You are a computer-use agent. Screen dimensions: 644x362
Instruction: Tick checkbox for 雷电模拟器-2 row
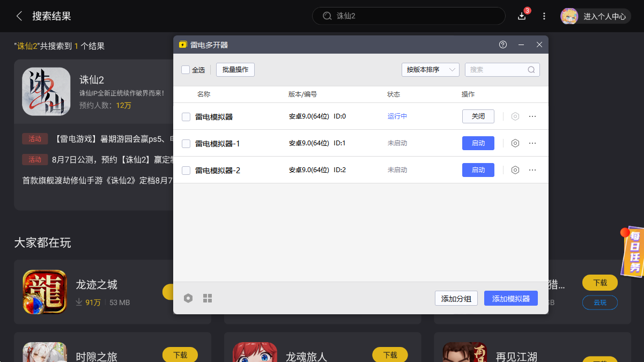tap(186, 171)
